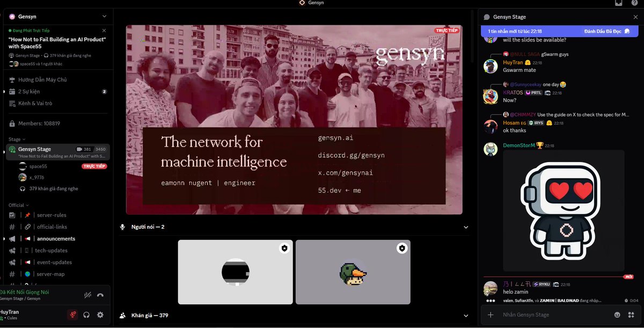Toggle headphone deafen icon
The image size is (644, 328).
(86, 315)
